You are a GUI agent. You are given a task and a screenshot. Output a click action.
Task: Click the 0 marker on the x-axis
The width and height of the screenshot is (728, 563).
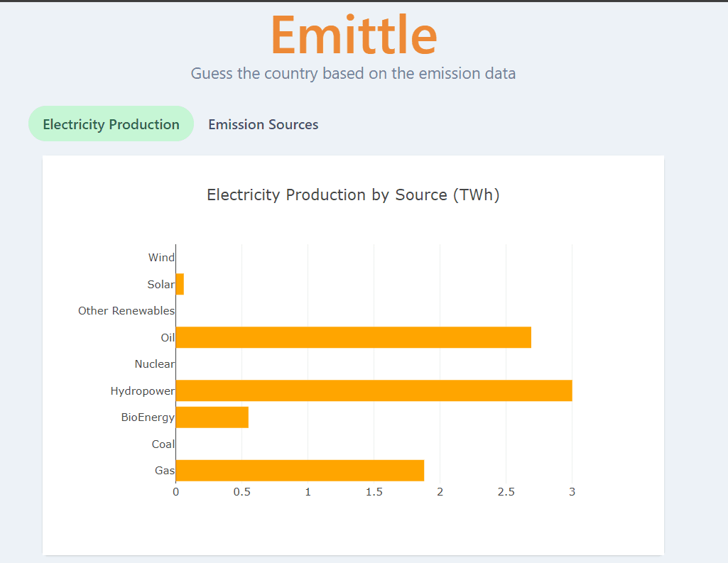pos(175,491)
